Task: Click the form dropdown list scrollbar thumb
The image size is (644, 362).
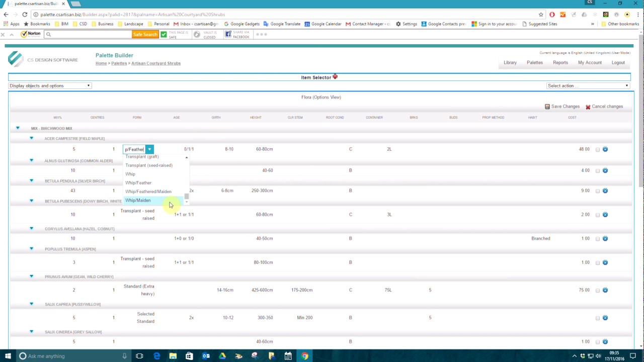Action: pyautogui.click(x=186, y=197)
